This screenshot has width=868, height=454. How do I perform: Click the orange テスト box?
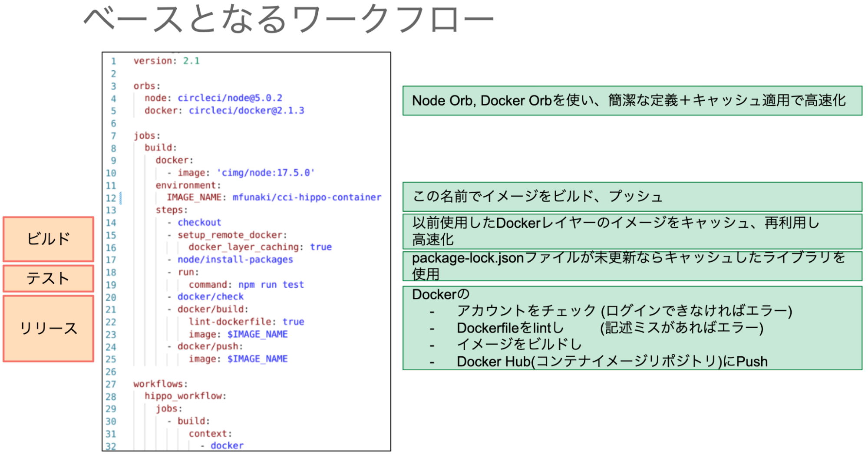pyautogui.click(x=48, y=278)
